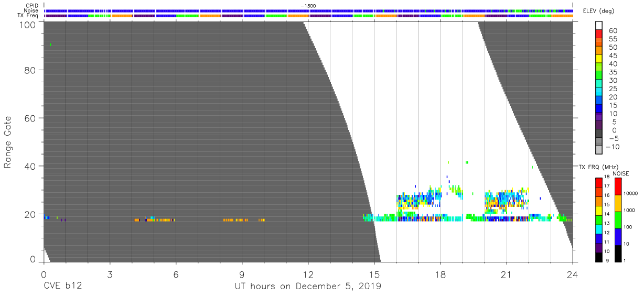Screen dimensions: 644x297
Task: Click the y-axis tick label '40'
Action: [29, 166]
